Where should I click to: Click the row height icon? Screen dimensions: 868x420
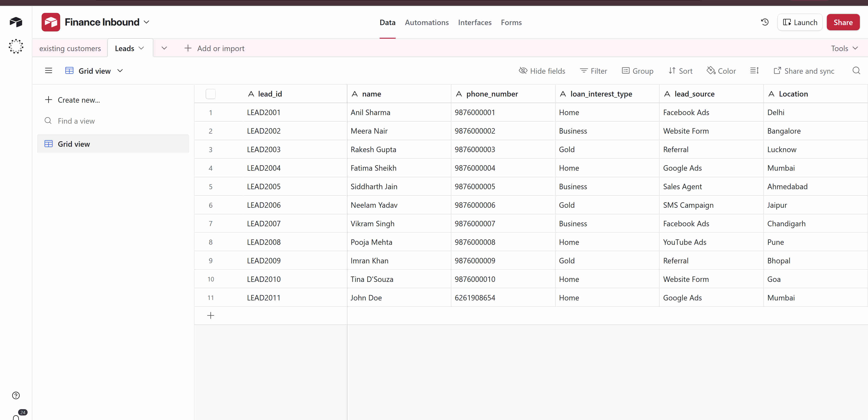click(x=754, y=71)
